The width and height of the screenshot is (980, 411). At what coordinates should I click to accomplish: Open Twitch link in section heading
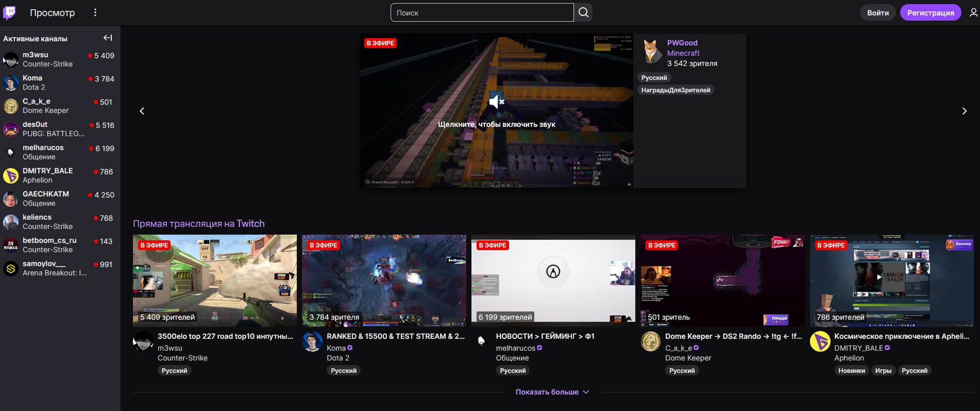click(x=250, y=224)
